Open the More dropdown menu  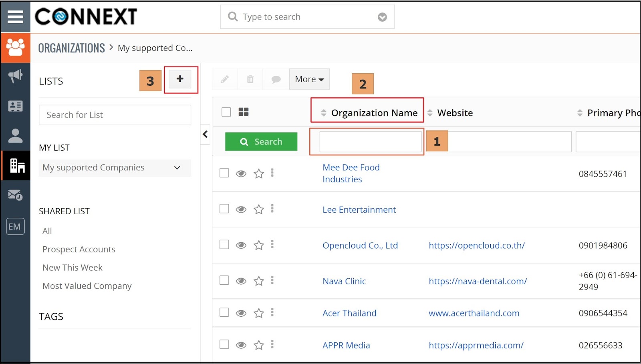[309, 79]
